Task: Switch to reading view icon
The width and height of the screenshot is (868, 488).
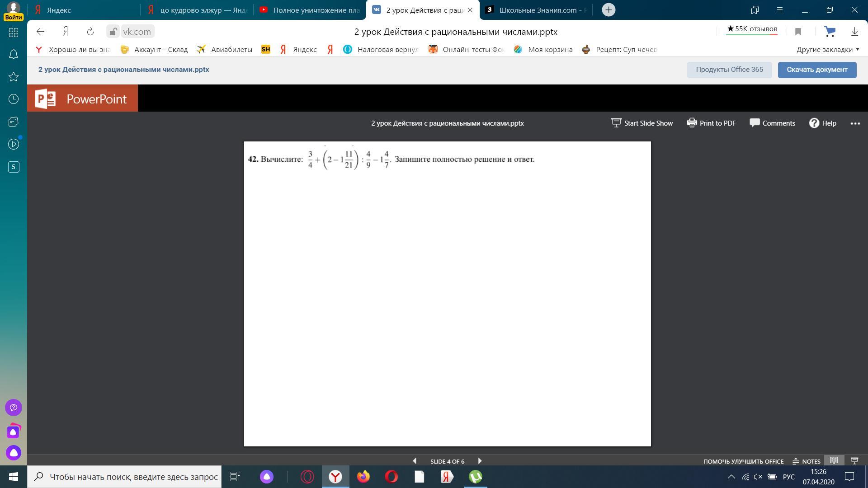Action: tap(834, 461)
